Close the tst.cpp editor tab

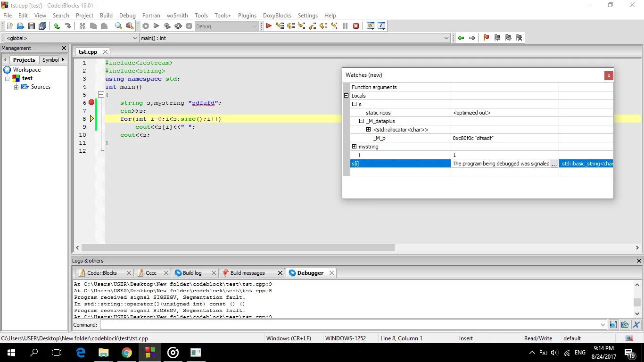tap(105, 52)
